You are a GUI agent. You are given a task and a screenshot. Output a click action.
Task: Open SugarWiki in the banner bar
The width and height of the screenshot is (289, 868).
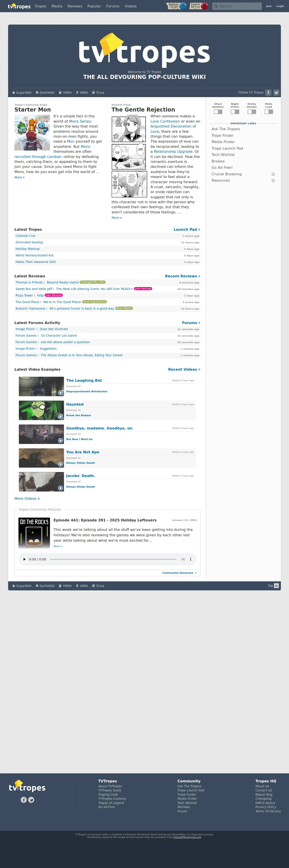(x=22, y=93)
